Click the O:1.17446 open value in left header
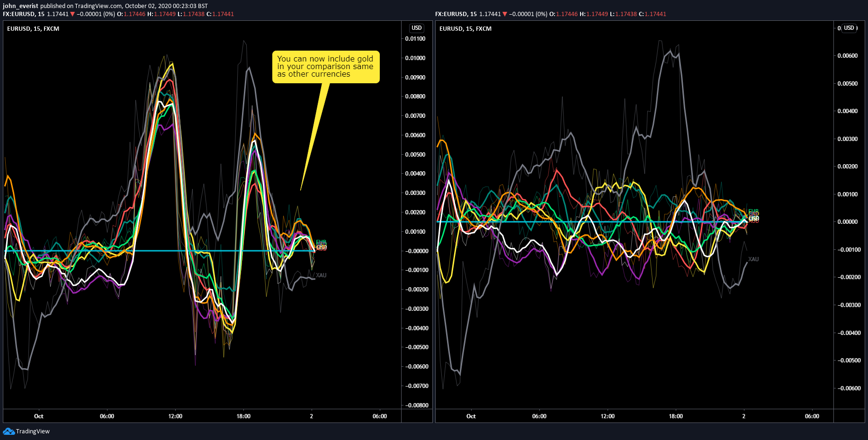This screenshot has height=440, width=868. [x=131, y=14]
